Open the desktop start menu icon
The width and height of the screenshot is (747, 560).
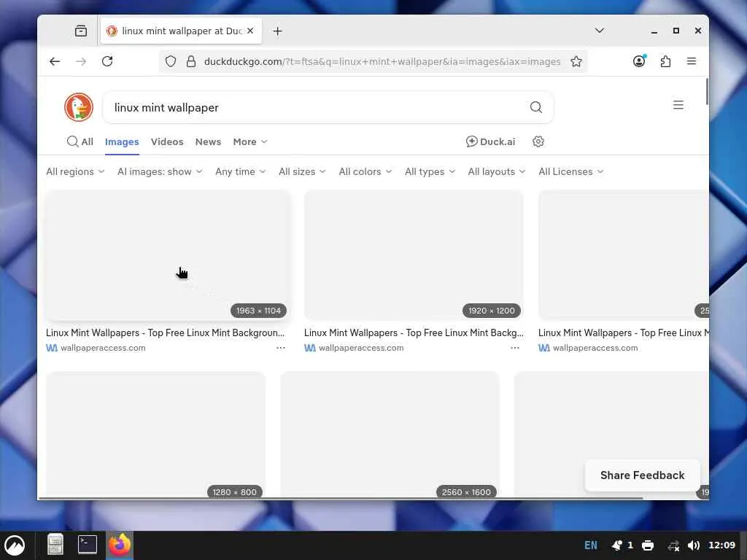(15, 545)
